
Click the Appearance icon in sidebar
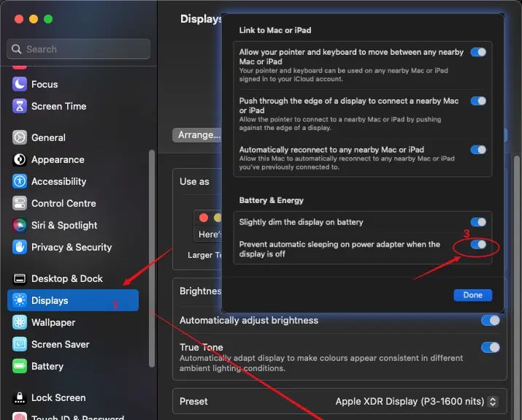[20, 159]
